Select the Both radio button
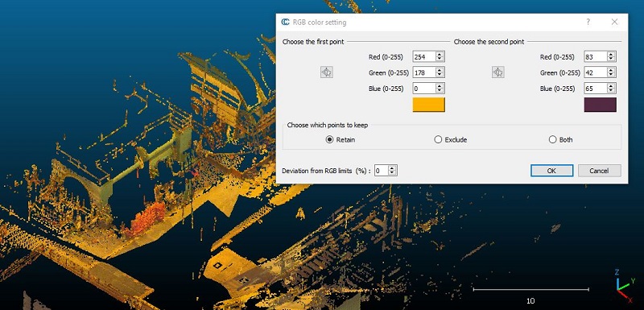Image resolution: width=644 pixels, height=310 pixels. 552,139
